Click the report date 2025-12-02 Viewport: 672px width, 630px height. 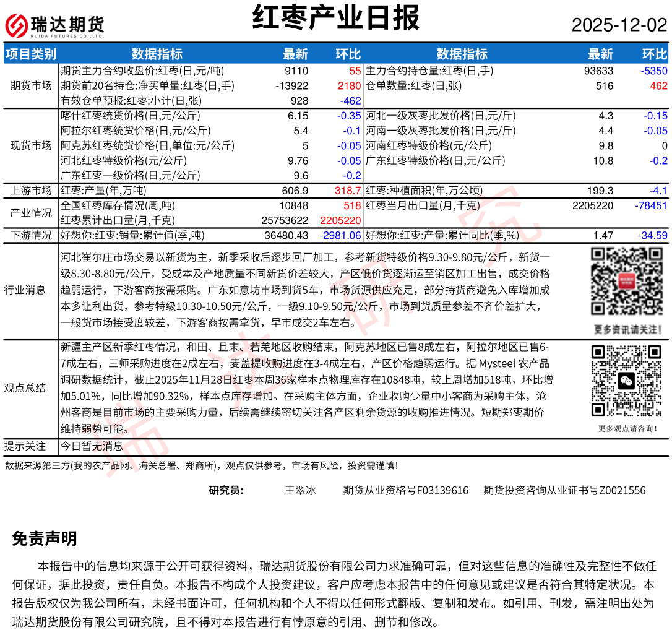[619, 25]
